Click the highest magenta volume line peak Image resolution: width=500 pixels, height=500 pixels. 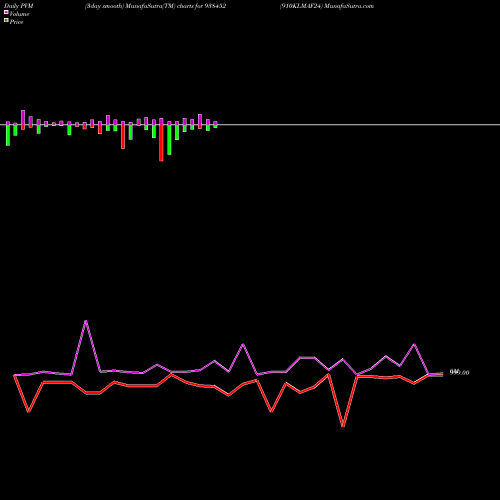[86, 321]
